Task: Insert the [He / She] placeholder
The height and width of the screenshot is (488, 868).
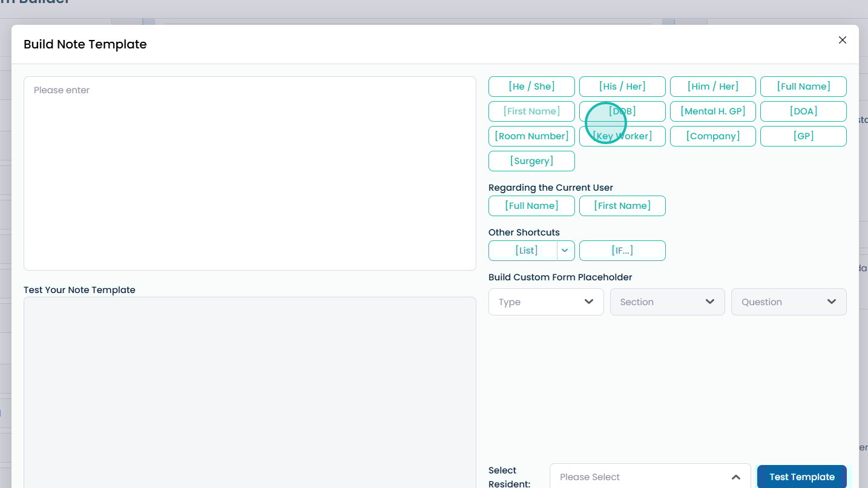Action: click(x=531, y=87)
